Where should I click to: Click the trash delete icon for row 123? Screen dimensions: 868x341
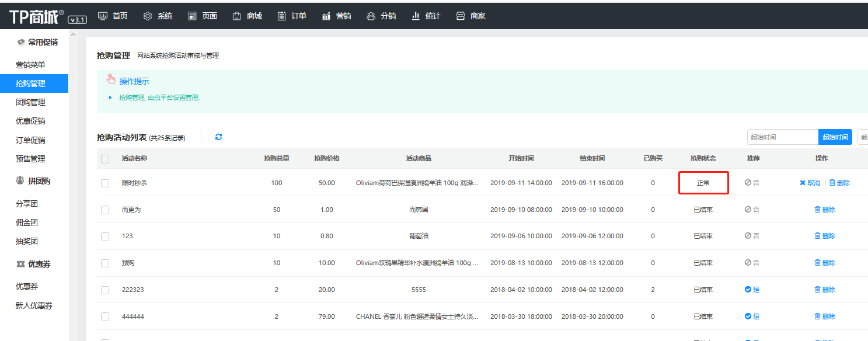coord(818,236)
